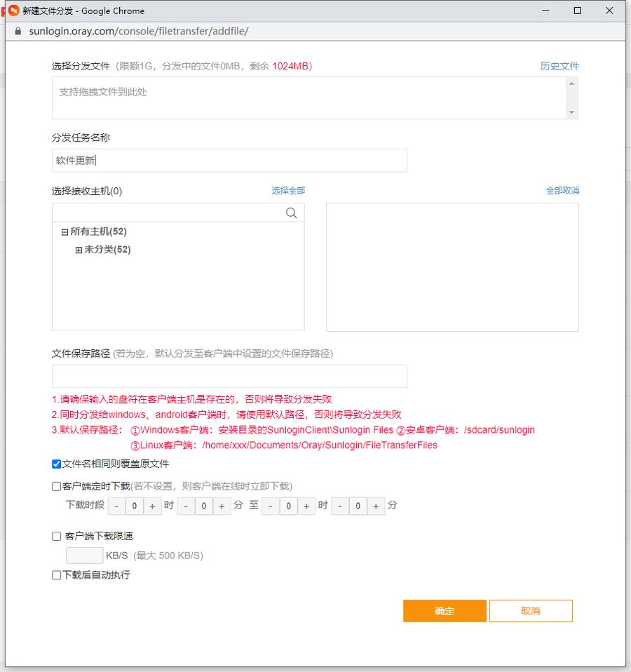Screen dimensions: 631x672
Task: Increase the end minute with plus button
Action: point(376,506)
